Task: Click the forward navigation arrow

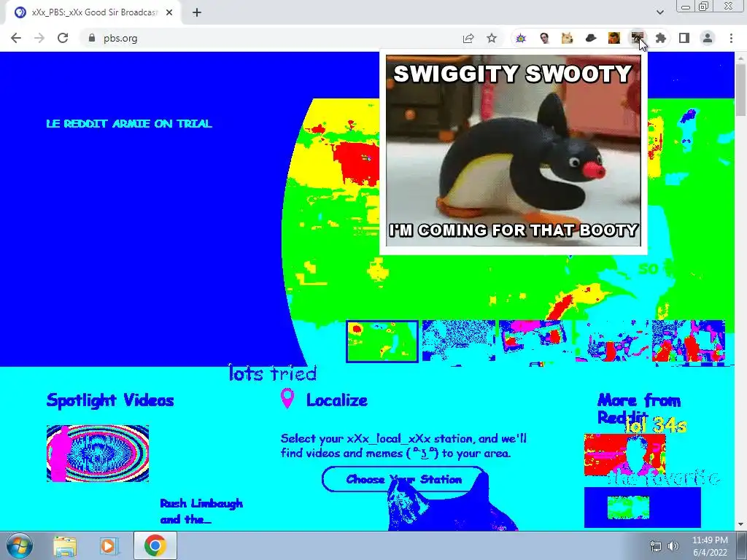Action: (x=39, y=38)
